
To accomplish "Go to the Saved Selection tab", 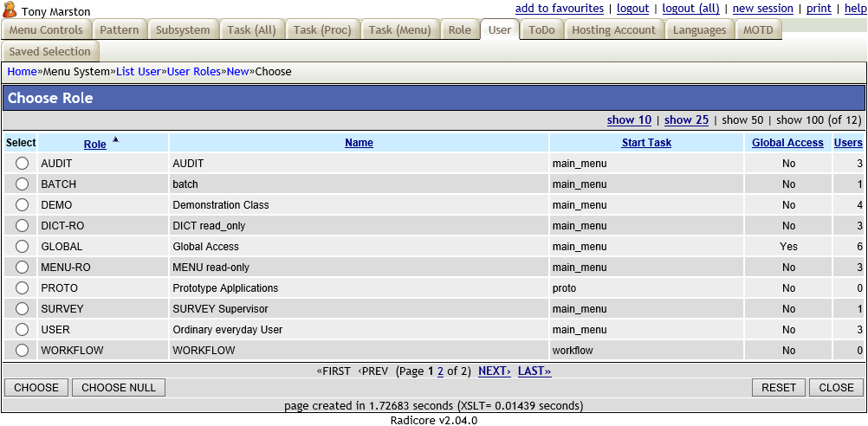I will (x=49, y=52).
